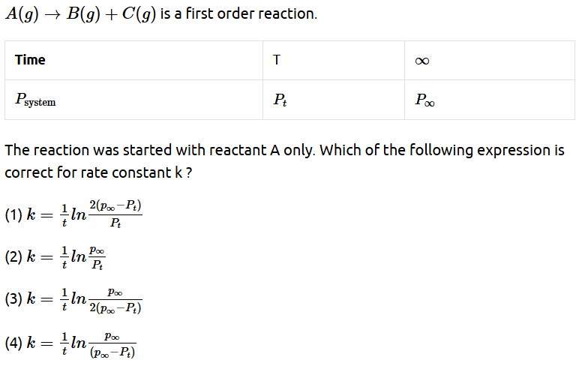
Task: Click the bold Time cell in the table
Action: (x=30, y=60)
